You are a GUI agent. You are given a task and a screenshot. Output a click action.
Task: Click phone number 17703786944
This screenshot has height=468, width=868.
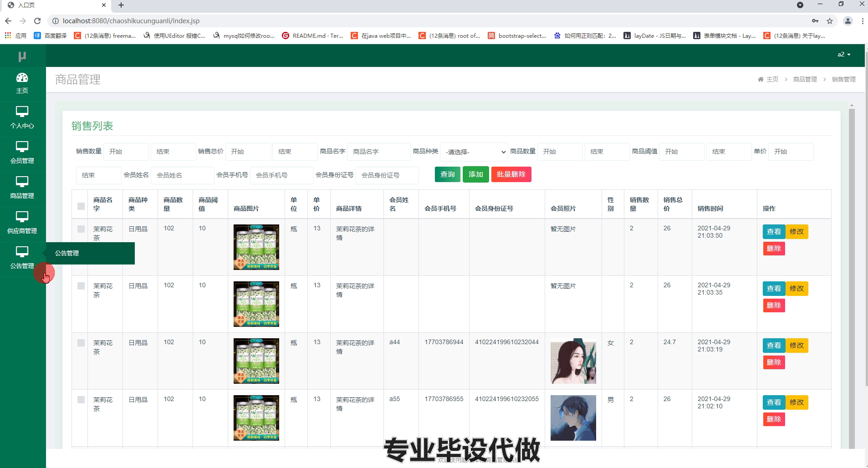[444, 342]
